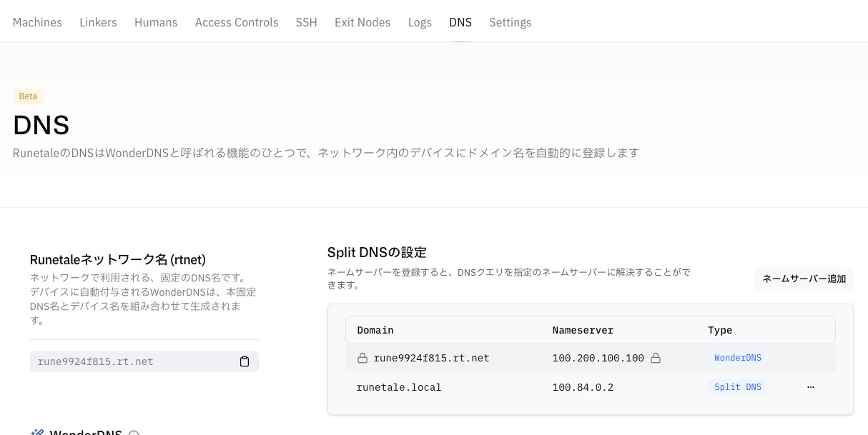Select the DNS tab
This screenshot has width=868, height=435.
click(x=460, y=22)
